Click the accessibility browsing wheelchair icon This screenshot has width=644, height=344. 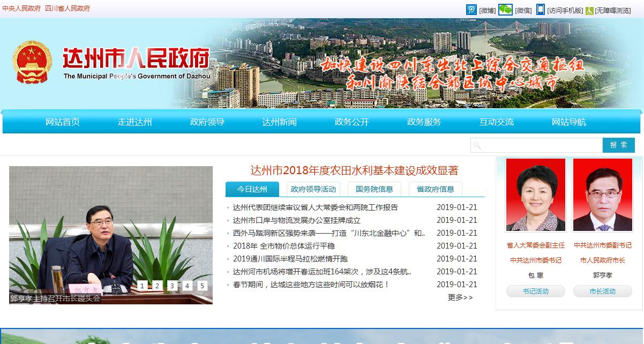(x=589, y=10)
